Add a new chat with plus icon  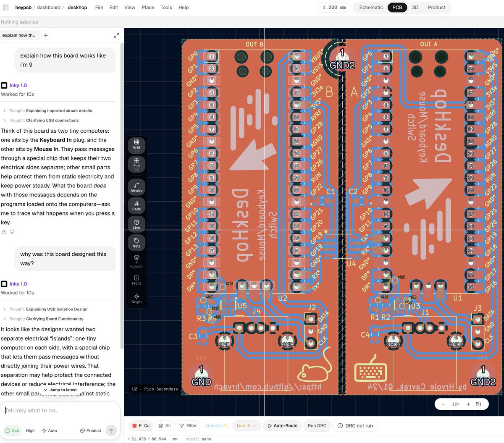[x=46, y=35]
